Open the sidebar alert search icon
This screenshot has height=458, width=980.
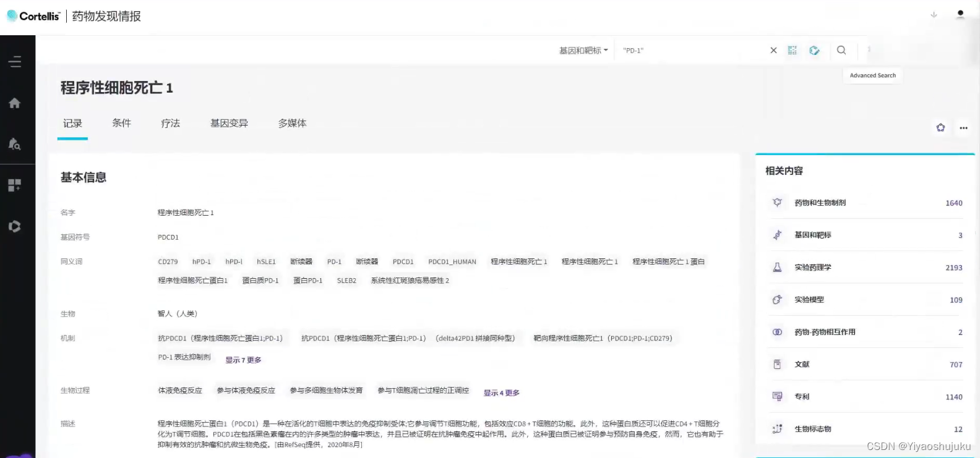coord(15,144)
